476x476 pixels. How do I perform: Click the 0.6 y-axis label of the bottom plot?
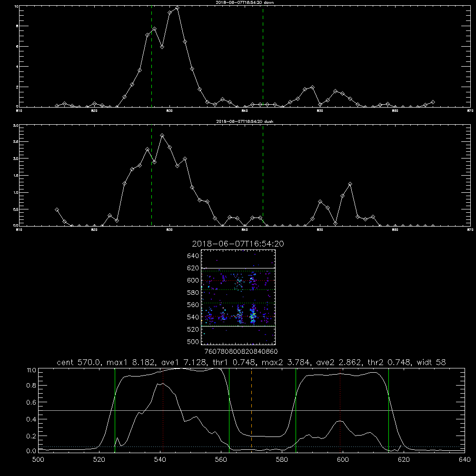tap(31, 402)
